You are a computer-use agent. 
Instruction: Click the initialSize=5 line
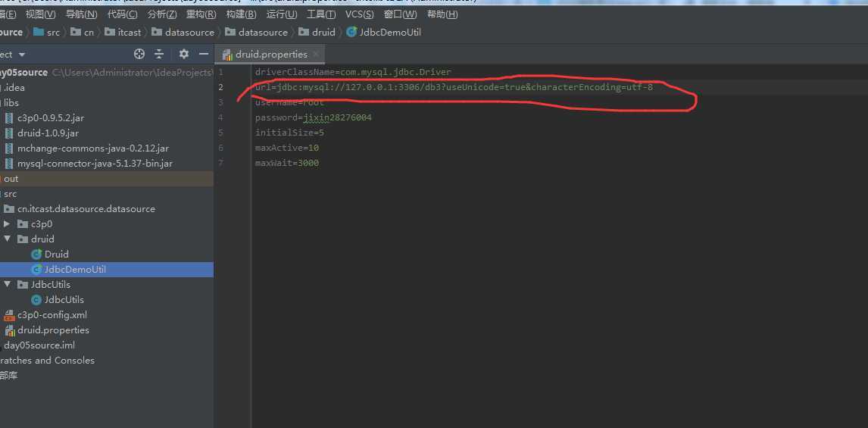289,133
